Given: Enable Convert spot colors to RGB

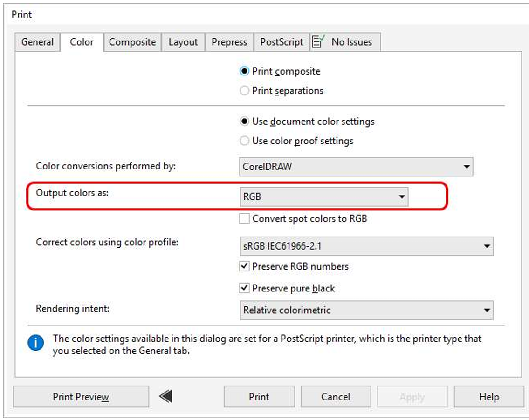Looking at the screenshot, I should 244,218.
